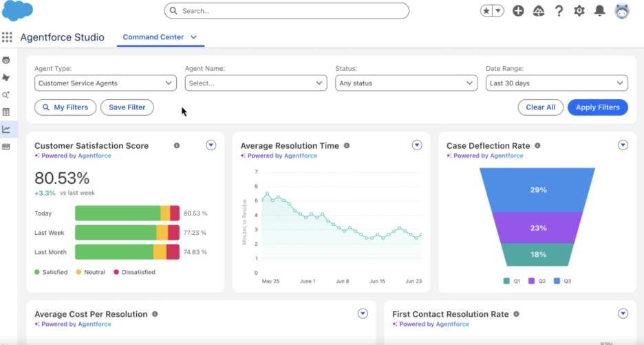Click the 74.83 % value
The image size is (644, 345).
point(195,252)
